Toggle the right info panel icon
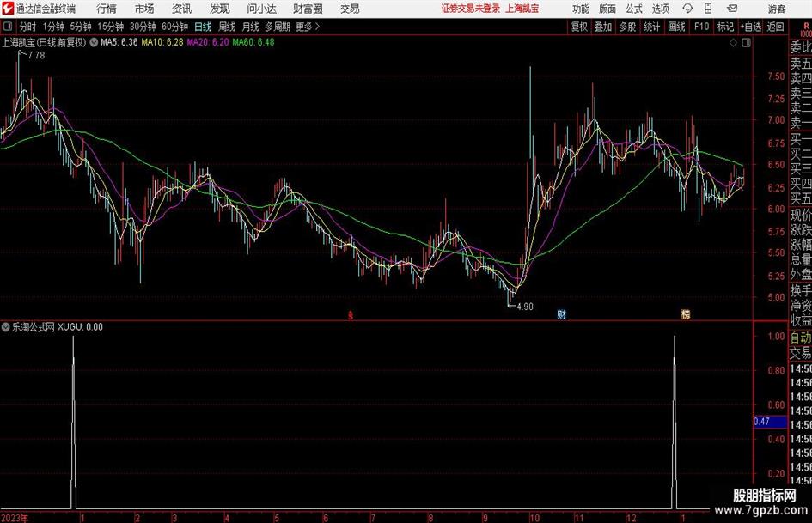Image resolution: width=812 pixels, height=523 pixels. [746, 43]
